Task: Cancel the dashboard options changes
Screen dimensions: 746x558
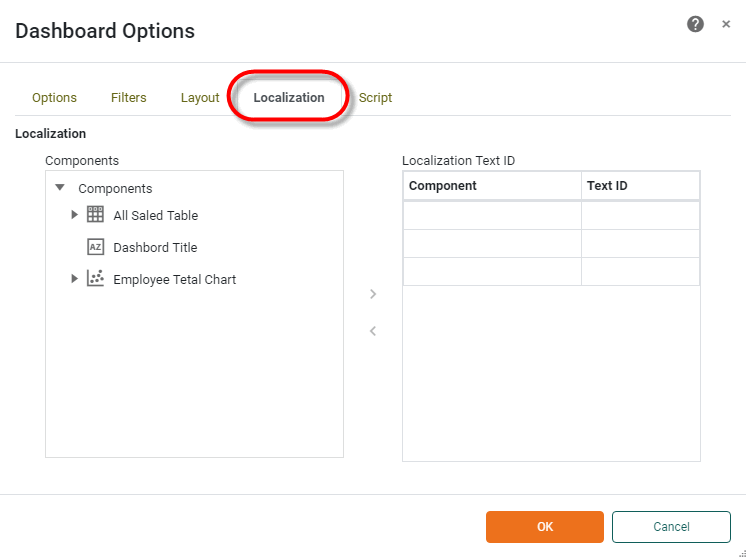Action: click(x=671, y=527)
